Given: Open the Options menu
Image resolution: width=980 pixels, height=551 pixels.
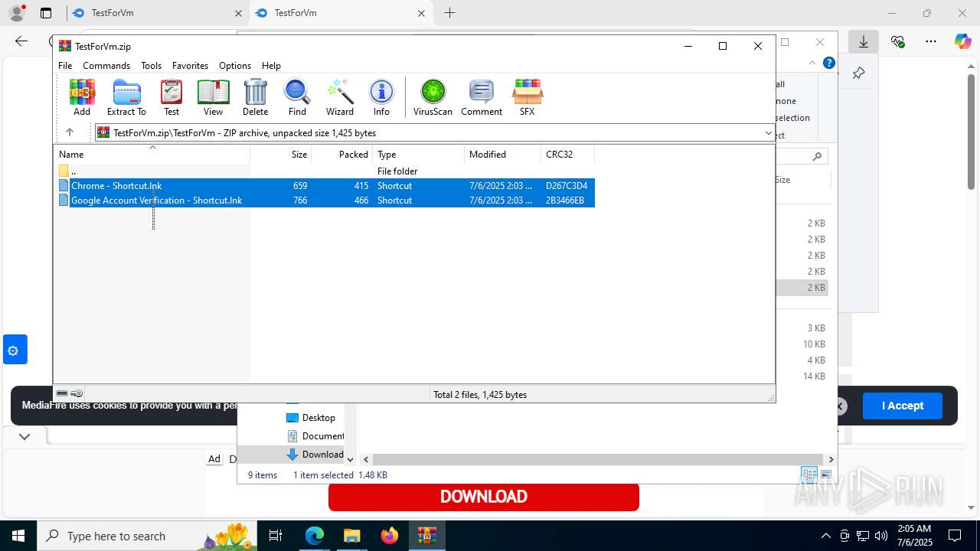Looking at the screenshot, I should click(235, 66).
